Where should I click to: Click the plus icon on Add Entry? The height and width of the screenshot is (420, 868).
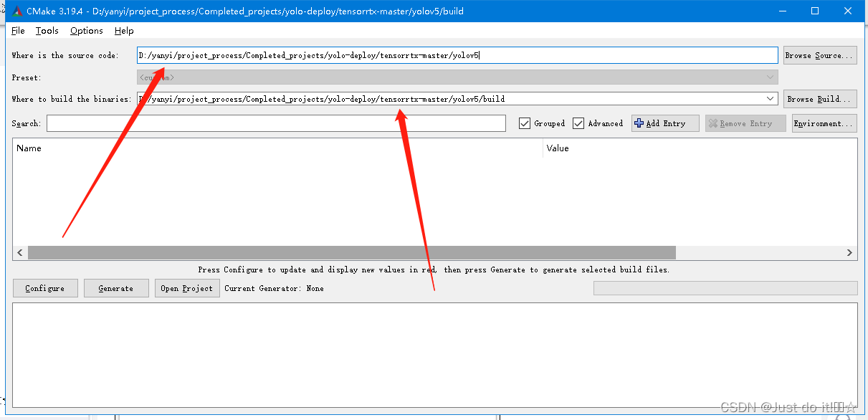(639, 123)
